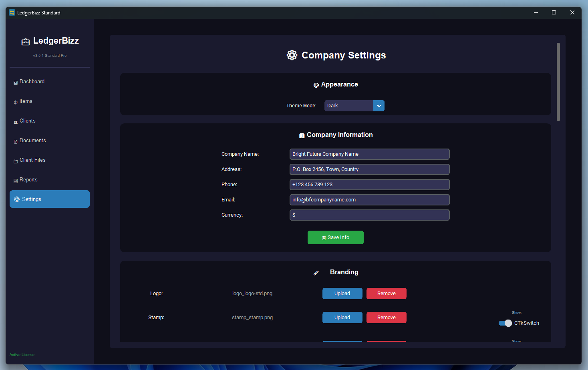Click the gear icon beside Company Settings heading
The width and height of the screenshot is (588, 370).
coord(292,55)
